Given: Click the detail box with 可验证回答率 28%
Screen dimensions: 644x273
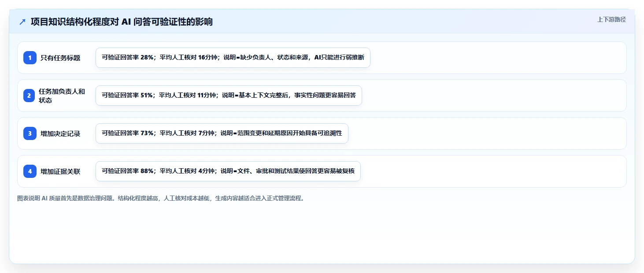Looking at the screenshot, I should tap(233, 58).
